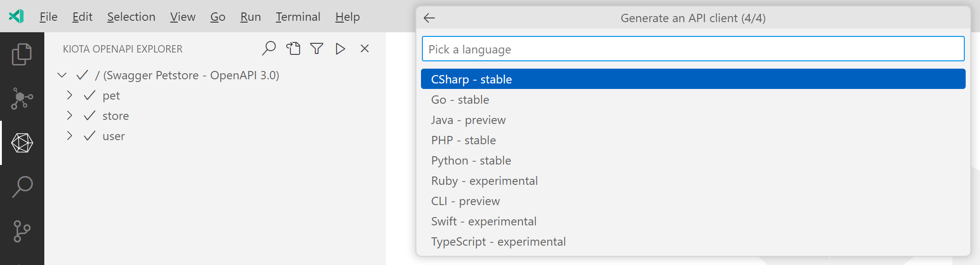Expand the pet tree node
The image size is (980, 265).
[69, 95]
